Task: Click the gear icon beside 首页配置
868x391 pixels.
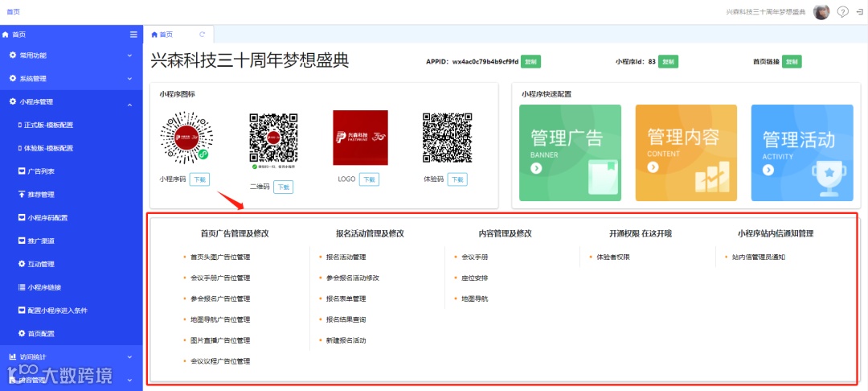Action: (22, 333)
